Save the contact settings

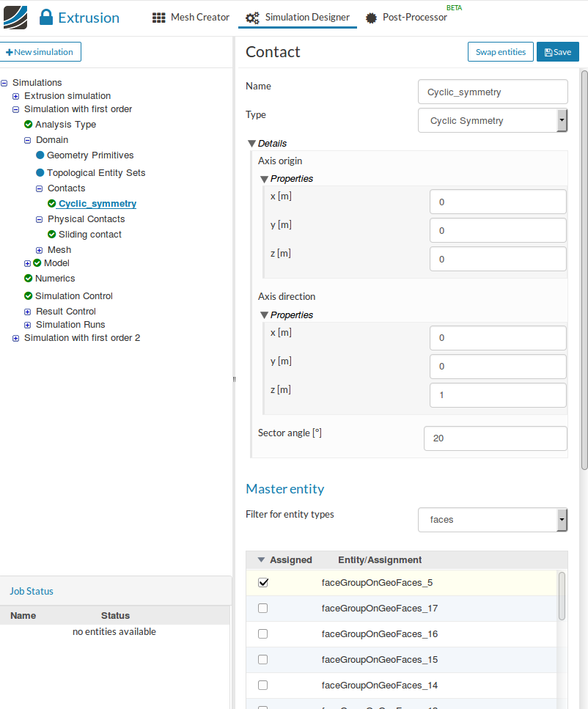(x=558, y=52)
